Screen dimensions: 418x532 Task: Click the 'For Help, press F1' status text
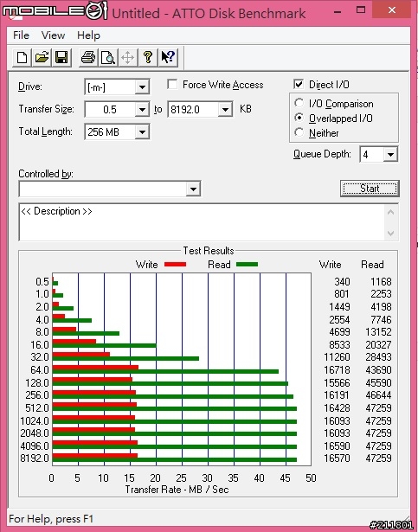[x=51, y=519]
